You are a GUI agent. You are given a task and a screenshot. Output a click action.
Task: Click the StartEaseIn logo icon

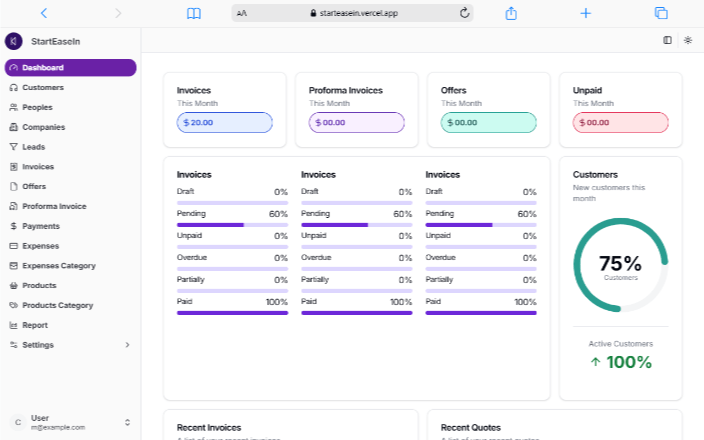point(13,41)
